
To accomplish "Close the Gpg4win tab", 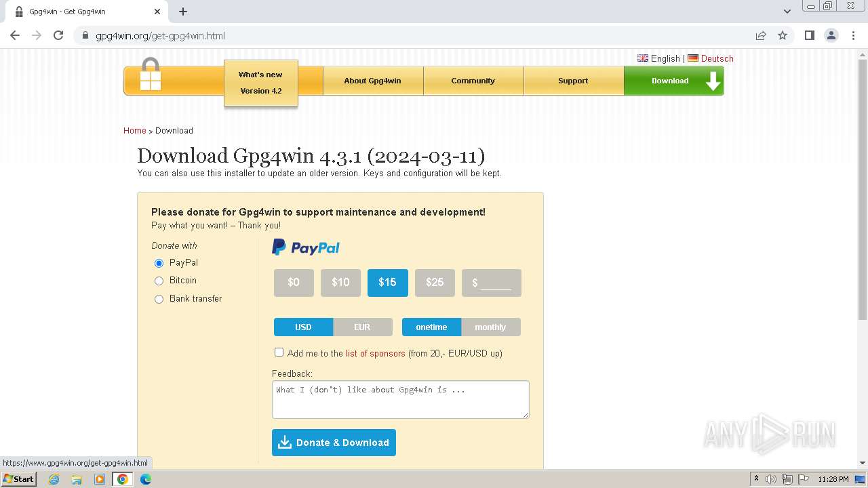I will pos(157,12).
